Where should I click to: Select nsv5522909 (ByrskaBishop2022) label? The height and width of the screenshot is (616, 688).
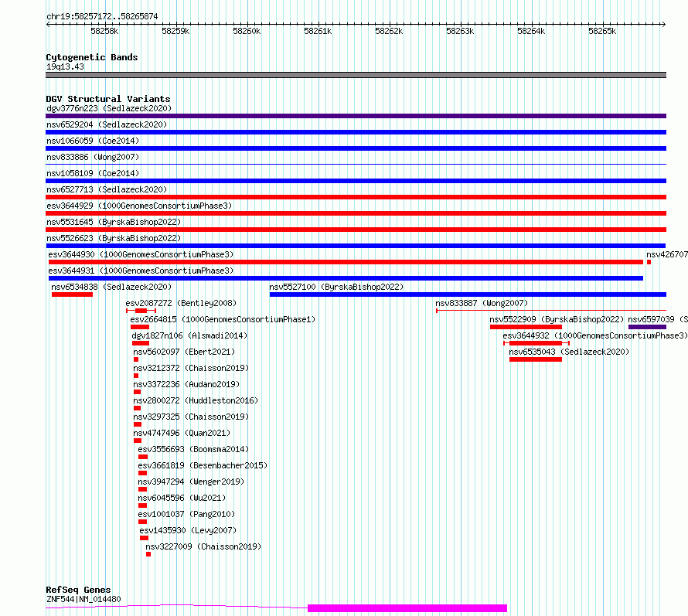pos(557,319)
